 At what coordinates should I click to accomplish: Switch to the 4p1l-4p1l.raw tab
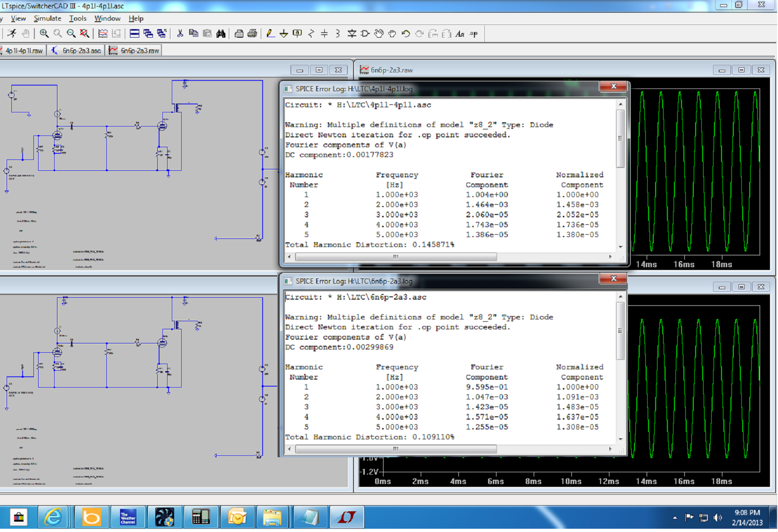23,50
